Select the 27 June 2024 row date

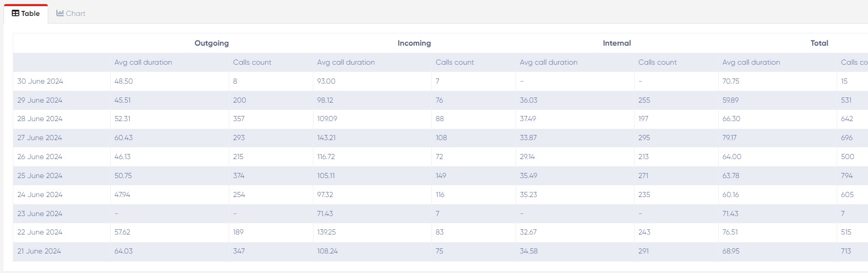point(40,138)
